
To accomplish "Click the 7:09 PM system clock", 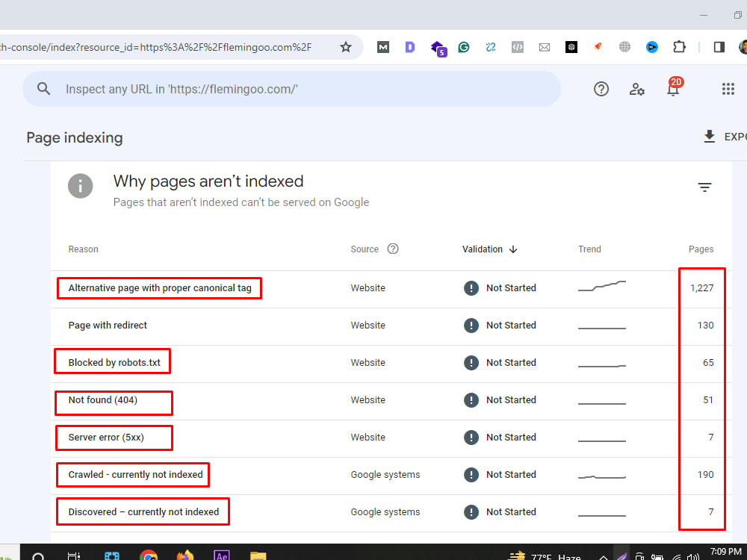I will coord(725,552).
